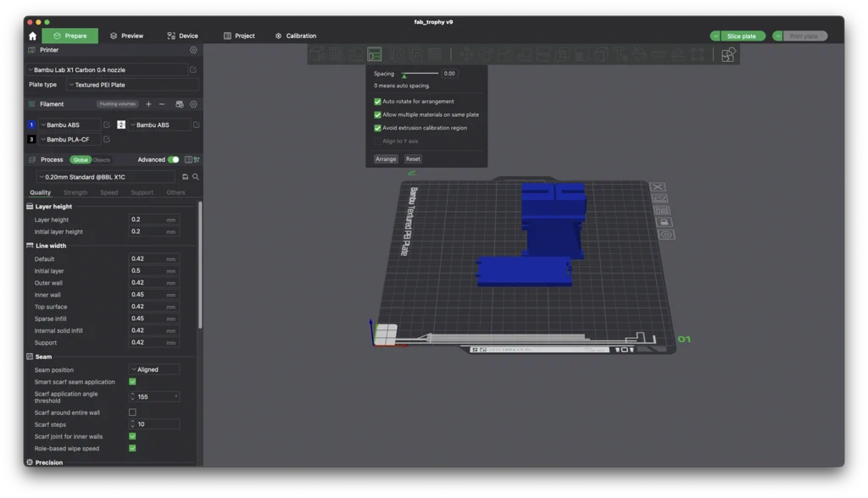
Task: Switch to the Preview tab
Action: pos(127,36)
